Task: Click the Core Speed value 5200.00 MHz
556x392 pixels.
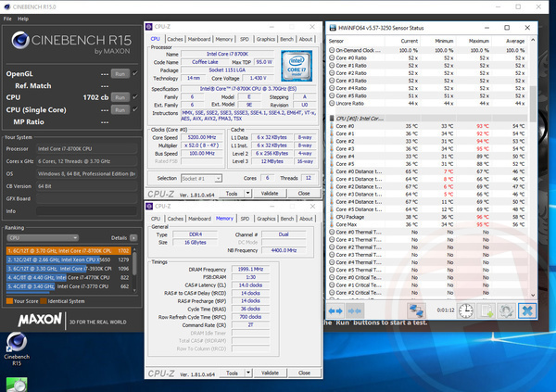Action: click(x=202, y=137)
